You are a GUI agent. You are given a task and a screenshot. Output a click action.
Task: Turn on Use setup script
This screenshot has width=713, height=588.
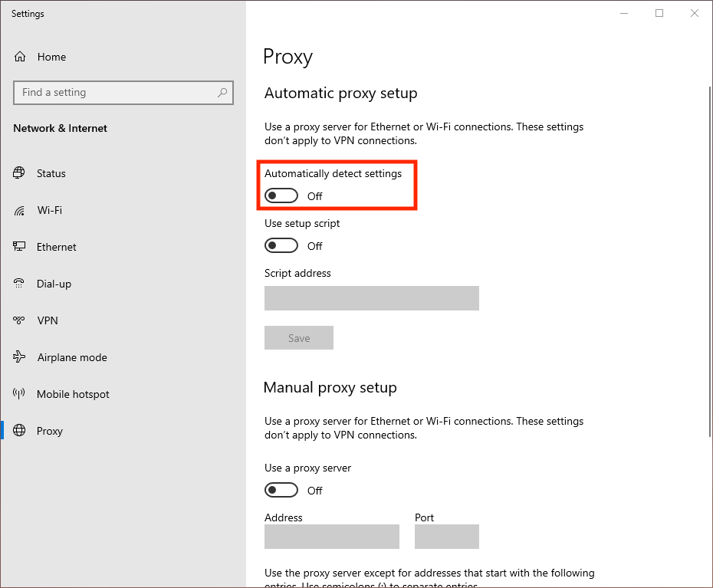coord(281,245)
